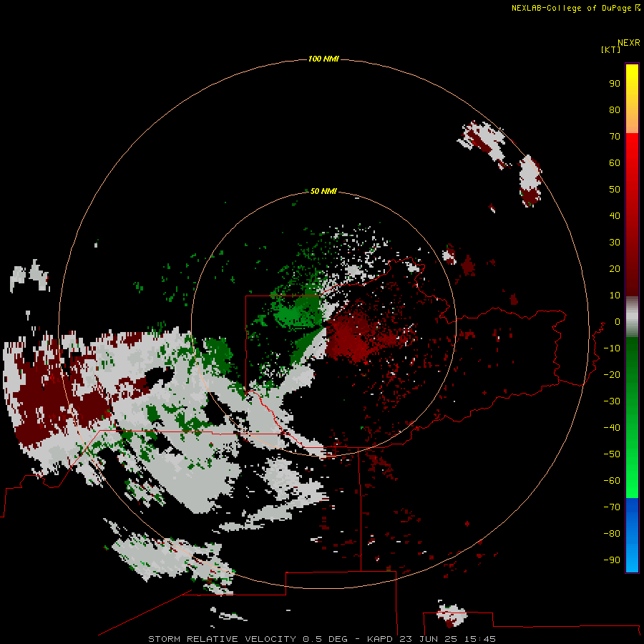Click the 80 value on velocity scale
This screenshot has width=644, height=644.
click(x=615, y=109)
